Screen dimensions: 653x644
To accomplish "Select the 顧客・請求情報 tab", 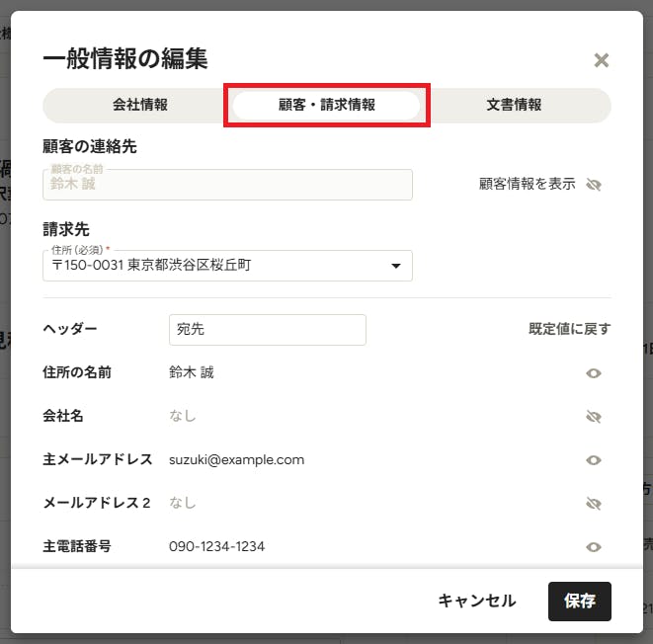I will click(x=326, y=105).
